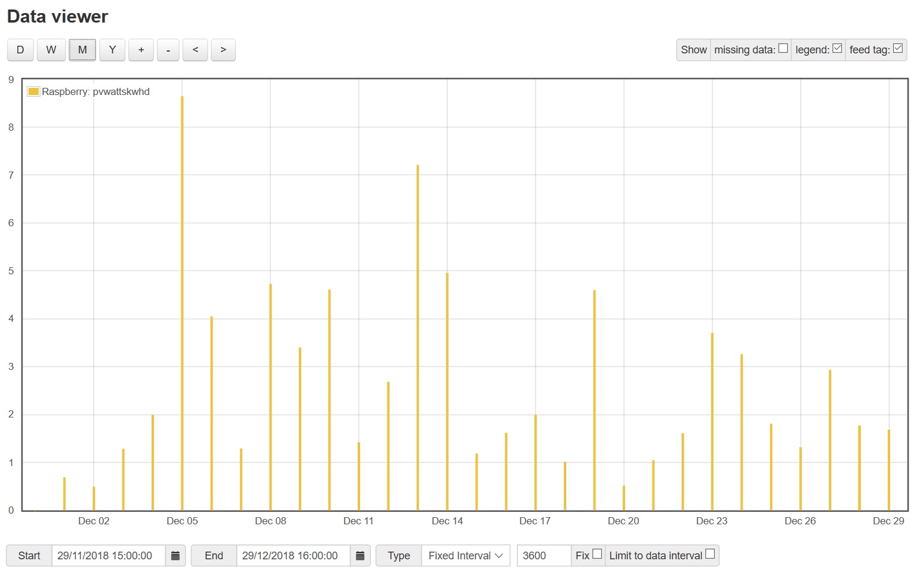Switch to the day view (D)

click(20, 50)
